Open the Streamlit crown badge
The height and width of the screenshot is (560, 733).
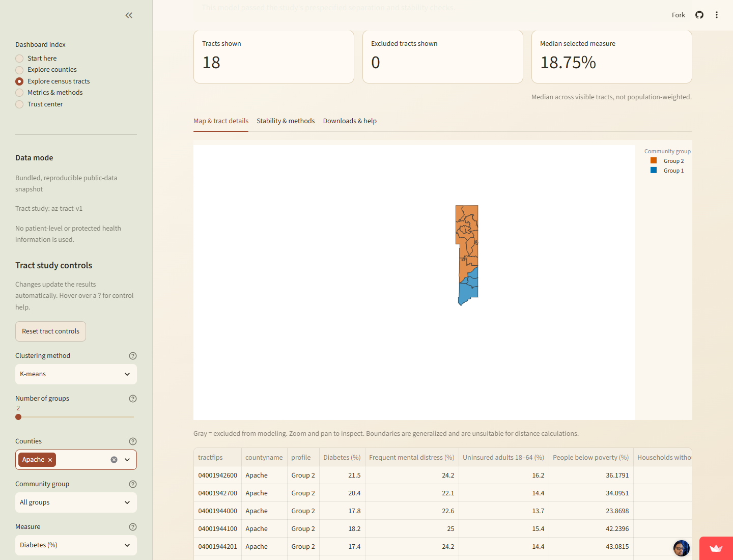(716, 548)
